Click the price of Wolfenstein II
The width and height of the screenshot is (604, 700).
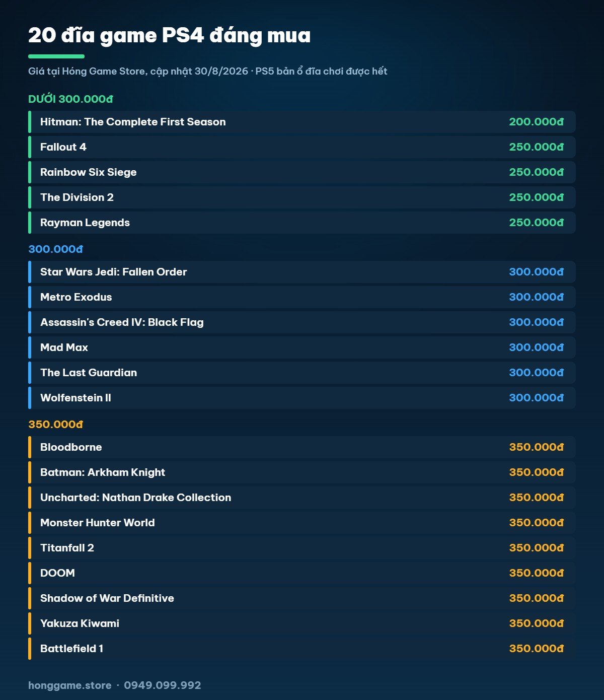(x=536, y=398)
